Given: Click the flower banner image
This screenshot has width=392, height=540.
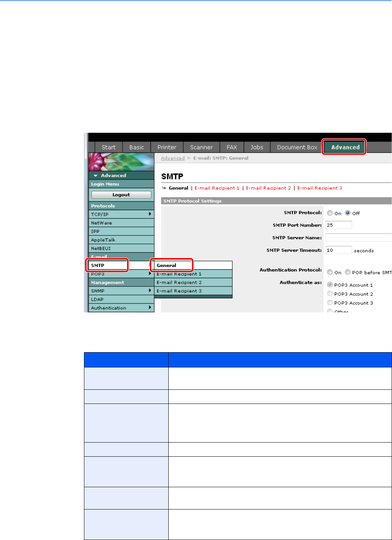Looking at the screenshot, I should (121, 162).
